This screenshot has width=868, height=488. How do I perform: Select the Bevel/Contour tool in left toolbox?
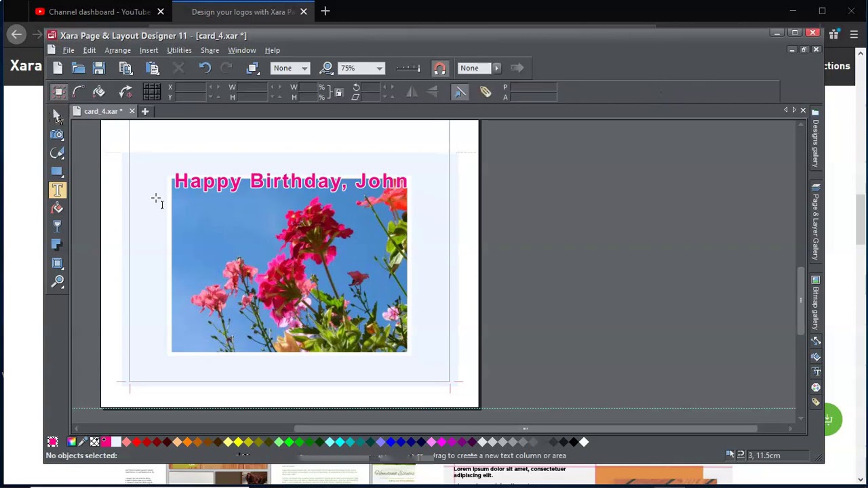coord(58,264)
